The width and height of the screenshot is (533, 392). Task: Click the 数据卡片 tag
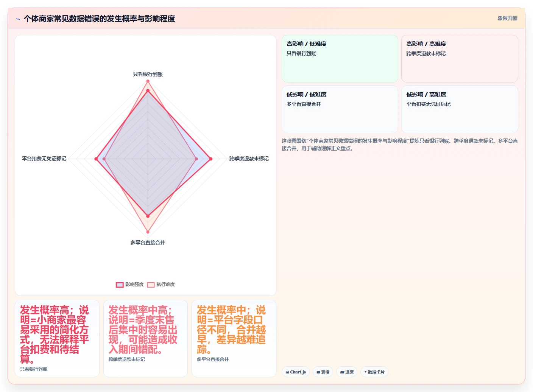point(374,372)
